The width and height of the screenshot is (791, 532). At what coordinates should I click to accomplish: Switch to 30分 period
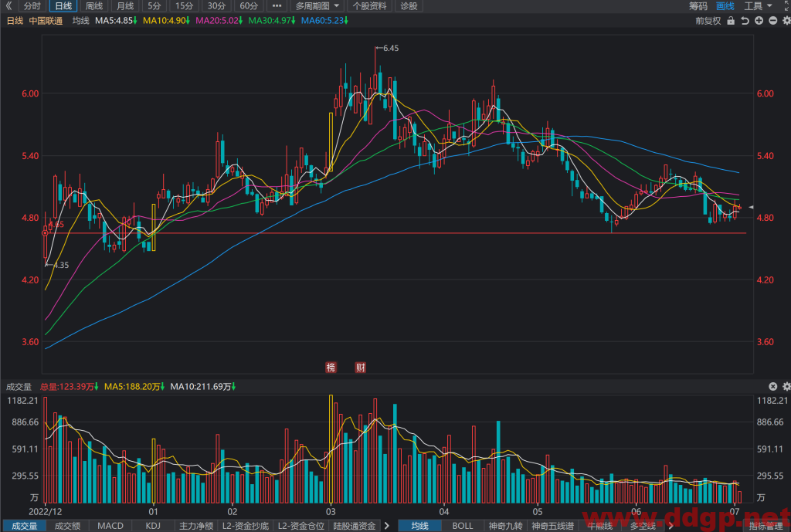pos(216,6)
